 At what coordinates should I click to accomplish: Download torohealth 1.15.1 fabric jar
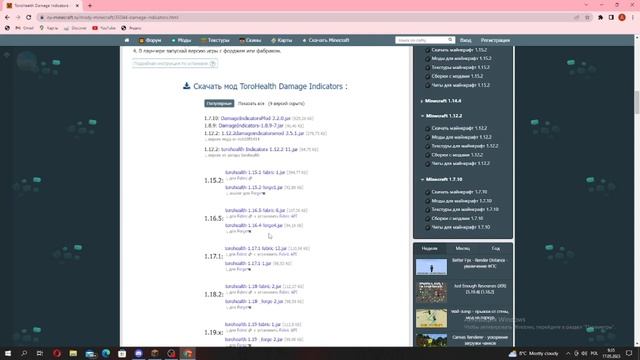pyautogui.click(x=255, y=172)
